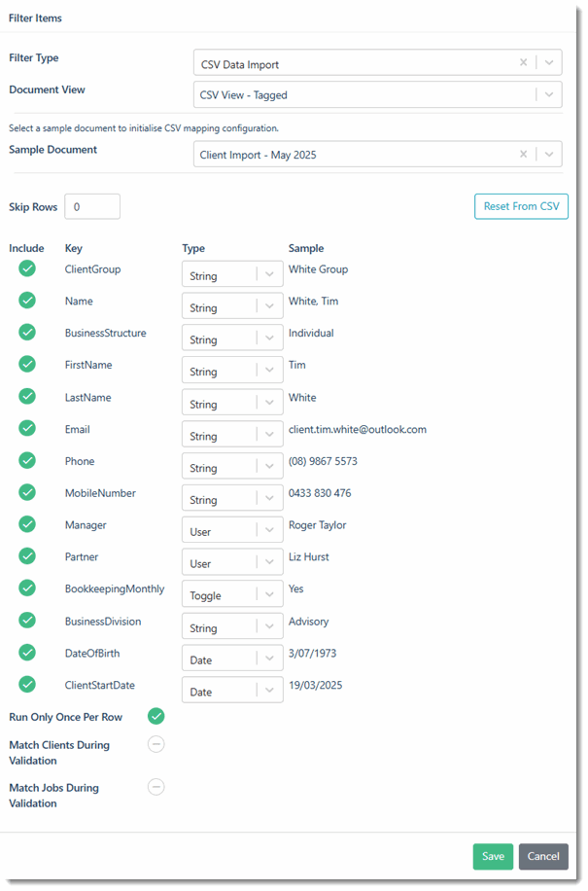
Task: Click the BookkeepingMonthly key label
Action: (115, 589)
